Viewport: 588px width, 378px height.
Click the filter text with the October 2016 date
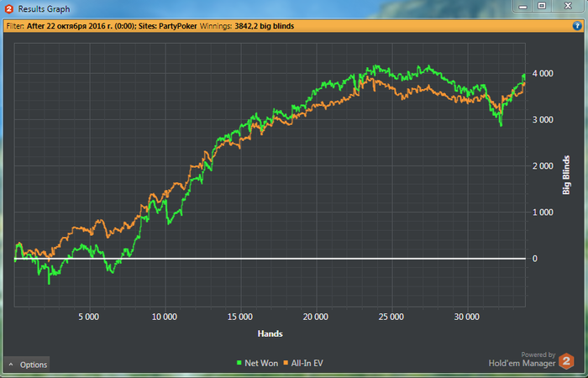81,26
